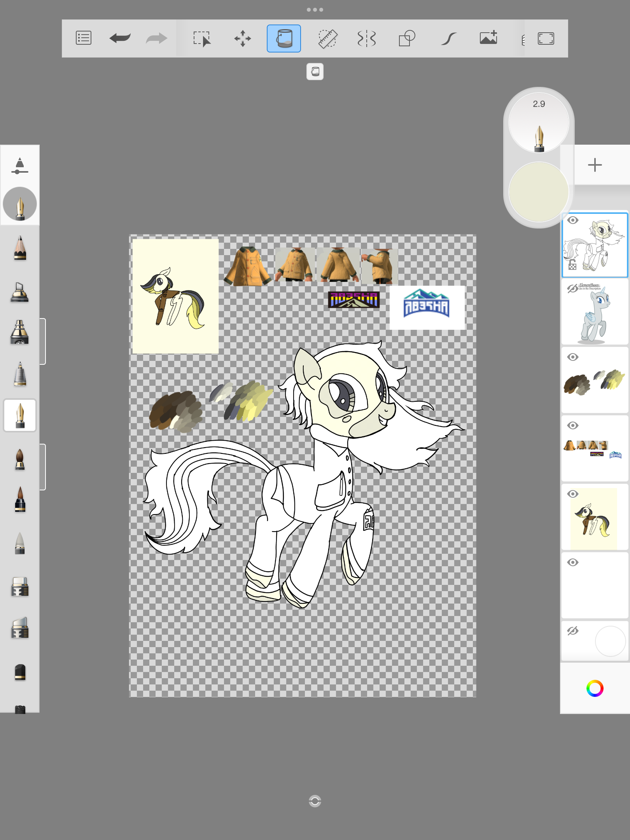Reset canvas view with bottom rotate icon
The image size is (630, 840).
(x=315, y=801)
